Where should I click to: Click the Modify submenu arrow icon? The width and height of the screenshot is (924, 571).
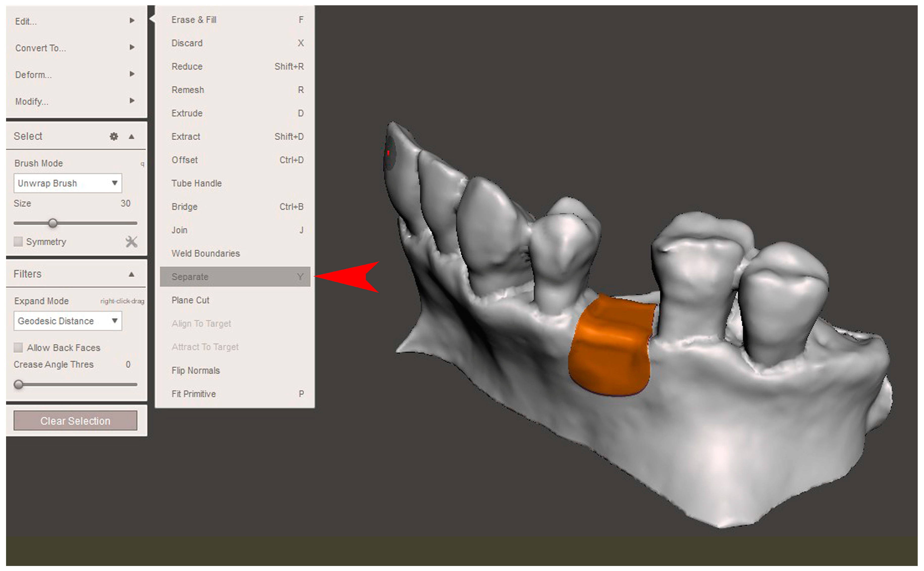(x=132, y=100)
